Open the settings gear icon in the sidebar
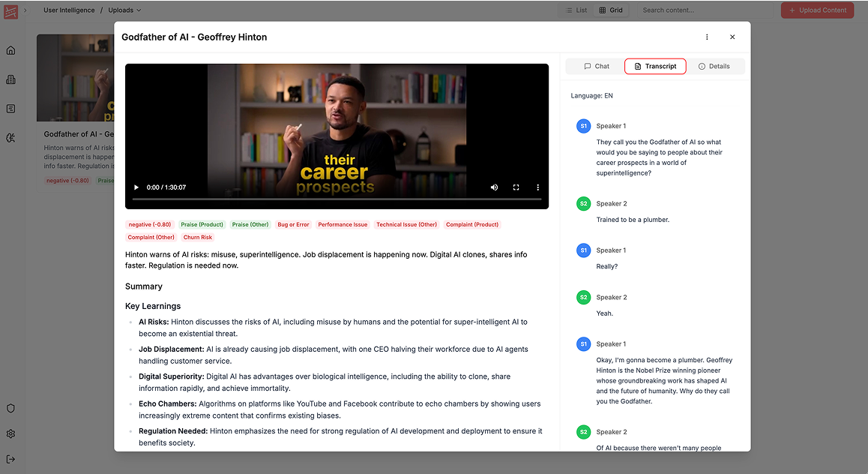This screenshot has height=474, width=868. tap(10, 433)
